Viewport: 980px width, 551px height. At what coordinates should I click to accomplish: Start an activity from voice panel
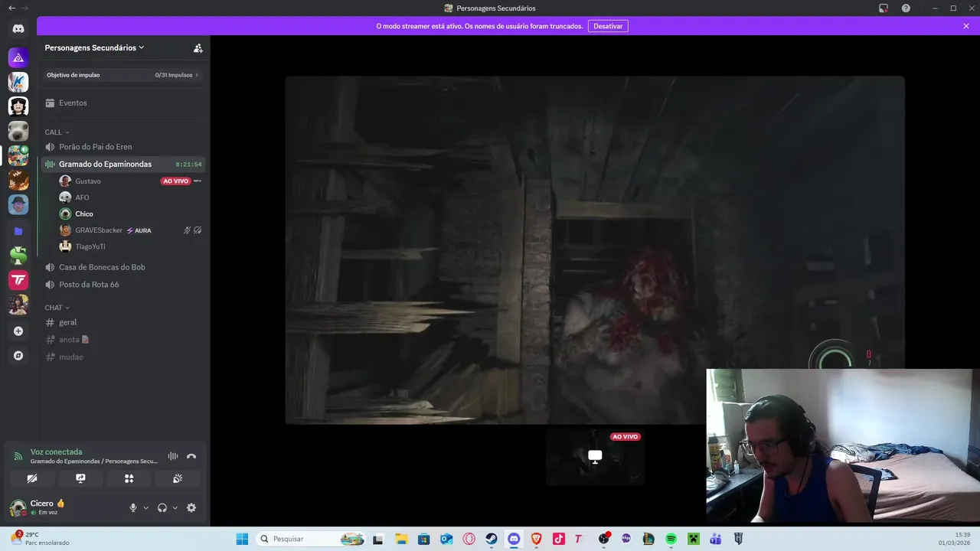pos(129,478)
